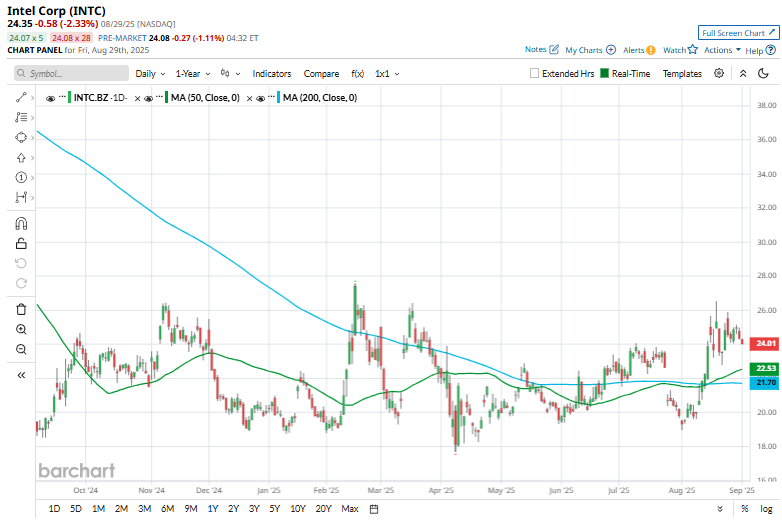
Task: Open chart settings gear icon
Action: click(719, 73)
